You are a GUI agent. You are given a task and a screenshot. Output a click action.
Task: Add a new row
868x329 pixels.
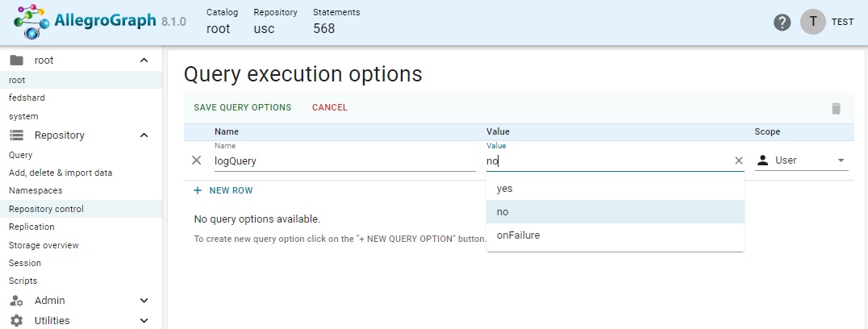223,190
